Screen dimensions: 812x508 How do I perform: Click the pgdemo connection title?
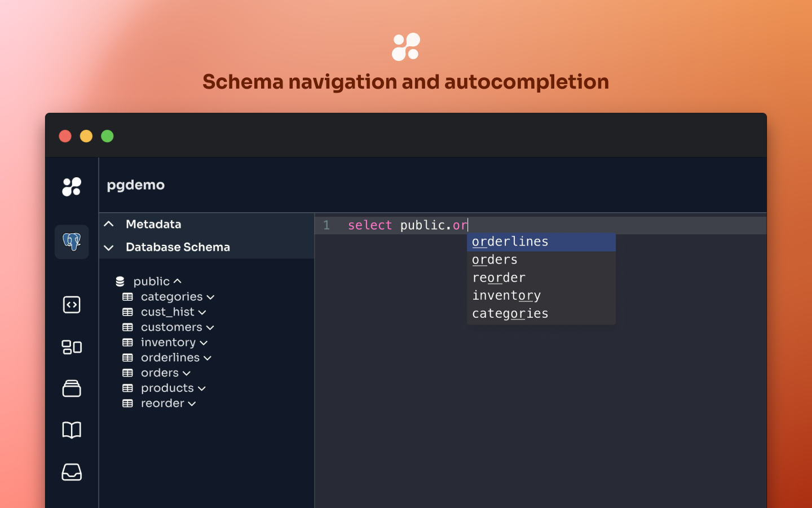click(136, 185)
